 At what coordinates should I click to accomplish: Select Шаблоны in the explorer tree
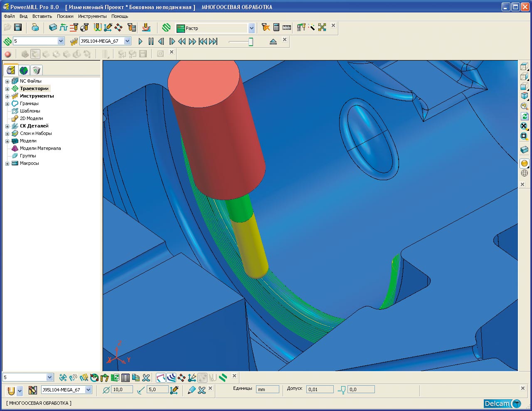click(x=30, y=111)
